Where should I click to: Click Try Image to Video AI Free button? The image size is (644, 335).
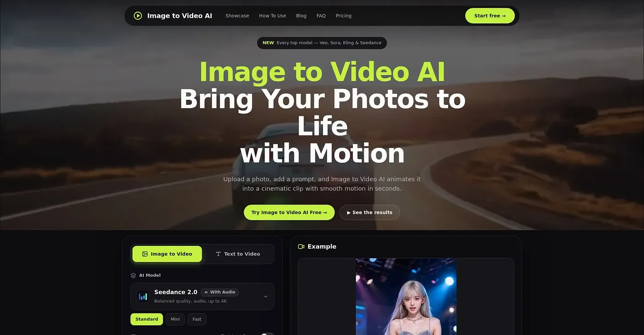click(x=289, y=212)
